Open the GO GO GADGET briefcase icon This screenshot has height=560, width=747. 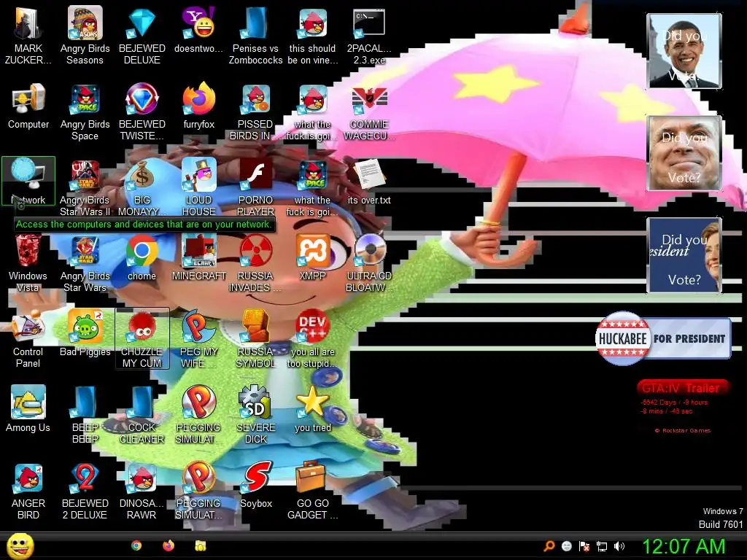(x=312, y=491)
